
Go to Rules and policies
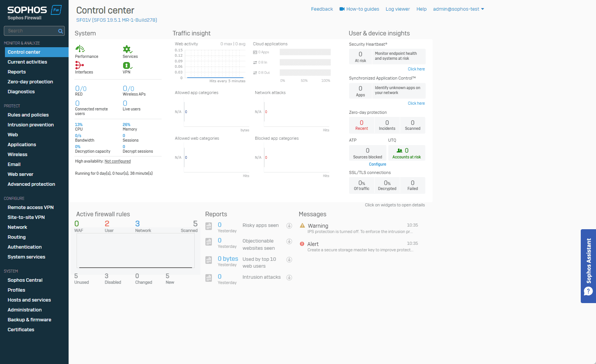28,115
